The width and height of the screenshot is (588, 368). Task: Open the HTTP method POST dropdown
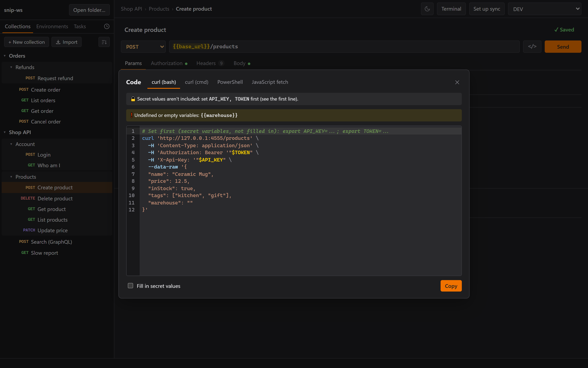tap(143, 46)
